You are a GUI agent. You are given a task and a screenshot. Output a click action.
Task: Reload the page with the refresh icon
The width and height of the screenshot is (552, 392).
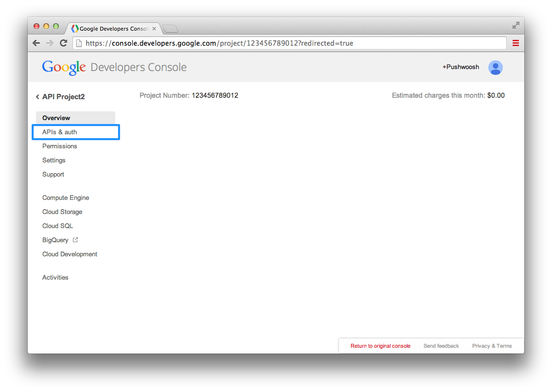63,43
